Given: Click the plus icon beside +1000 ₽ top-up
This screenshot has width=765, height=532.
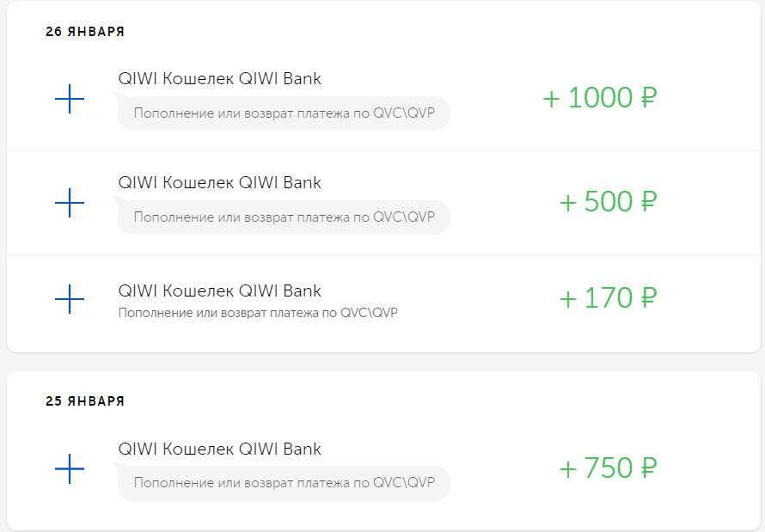Looking at the screenshot, I should 70,100.
